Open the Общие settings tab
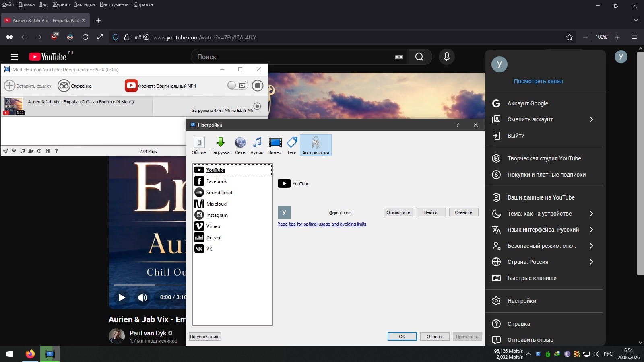Viewport: 644px width, 362px height. [199, 145]
